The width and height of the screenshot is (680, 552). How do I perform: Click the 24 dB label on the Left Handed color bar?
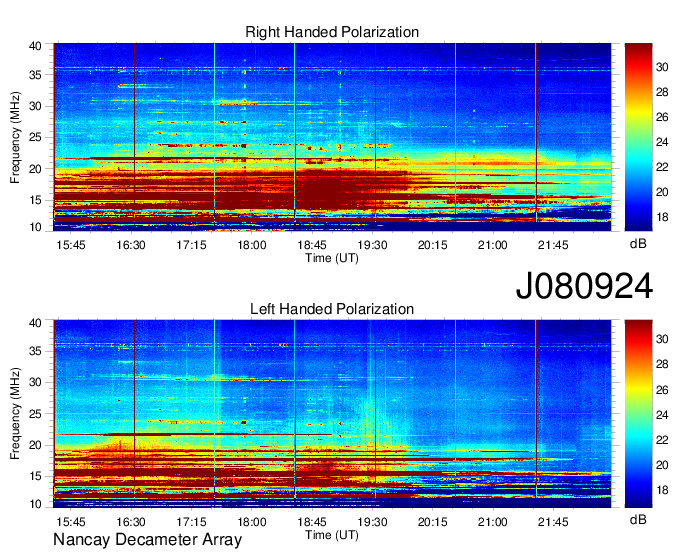[x=662, y=415]
